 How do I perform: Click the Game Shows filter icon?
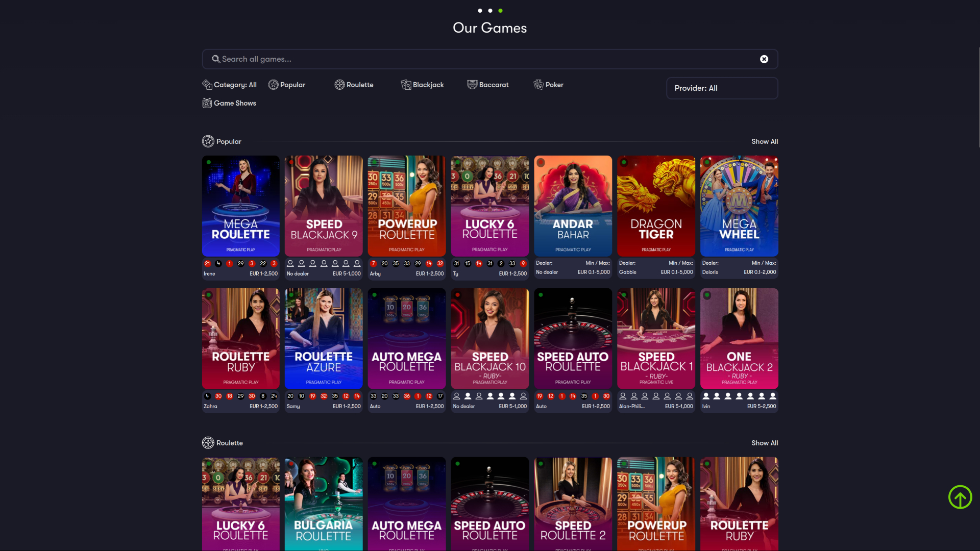tap(207, 103)
